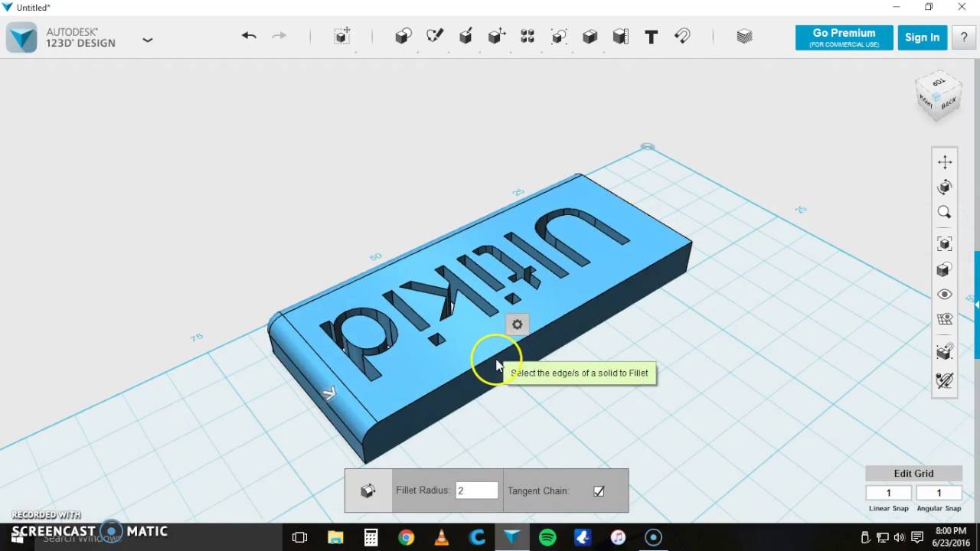The image size is (980, 551).
Task: Open Task View on taskbar
Action: click(299, 537)
